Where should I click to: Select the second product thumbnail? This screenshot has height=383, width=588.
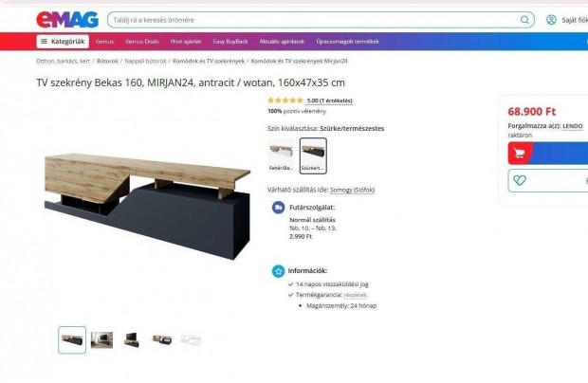(x=101, y=340)
